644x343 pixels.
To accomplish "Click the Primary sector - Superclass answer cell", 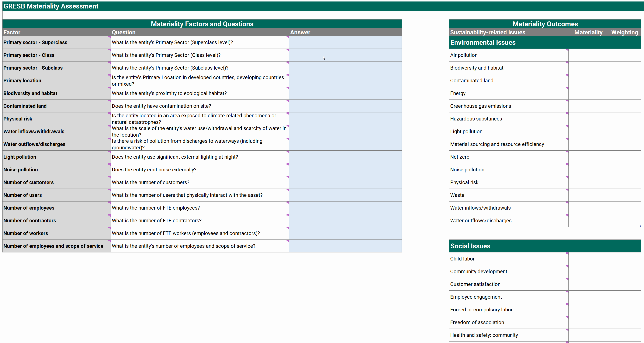I will tap(345, 42).
